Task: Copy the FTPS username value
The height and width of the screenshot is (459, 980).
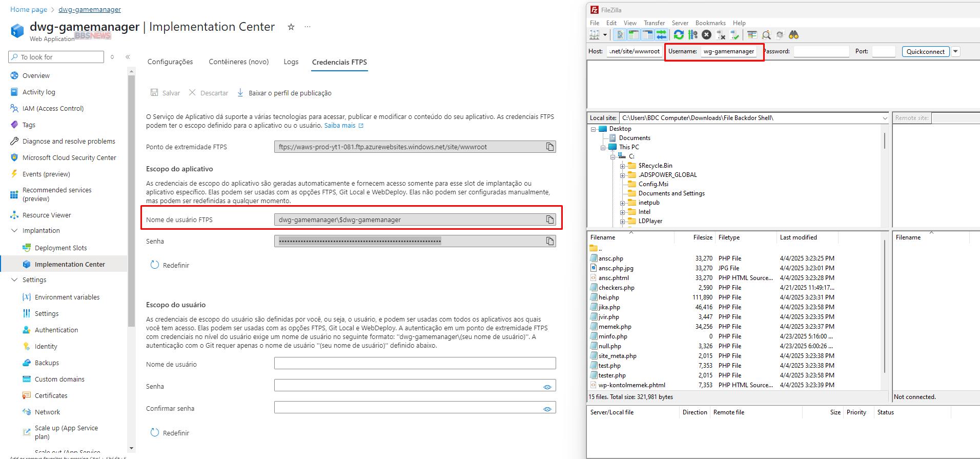Action: (x=549, y=220)
